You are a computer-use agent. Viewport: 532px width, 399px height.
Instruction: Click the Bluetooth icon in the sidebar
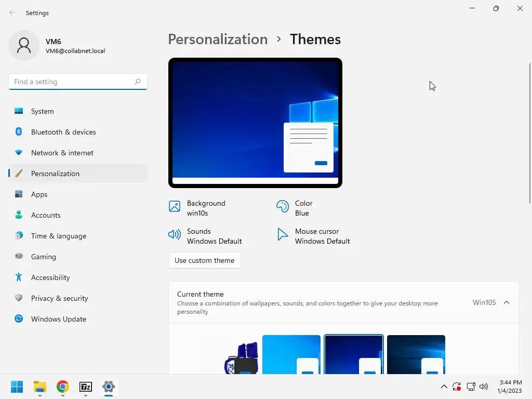(x=19, y=131)
